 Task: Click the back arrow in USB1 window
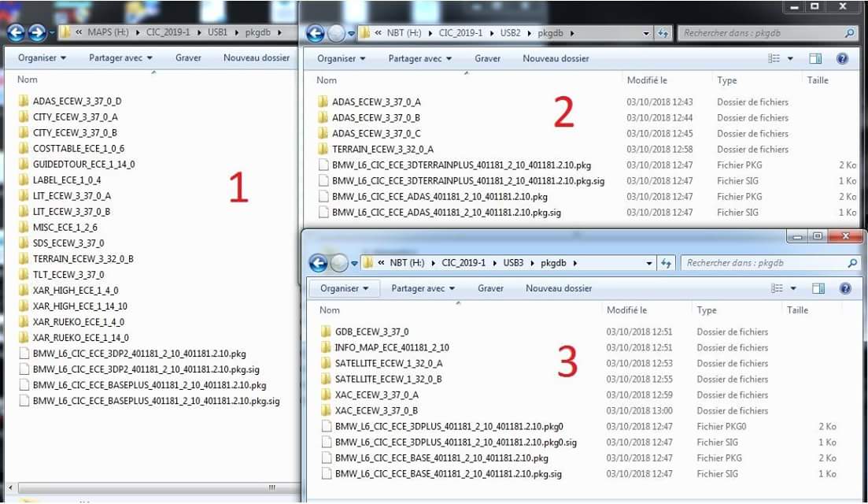tap(16, 33)
